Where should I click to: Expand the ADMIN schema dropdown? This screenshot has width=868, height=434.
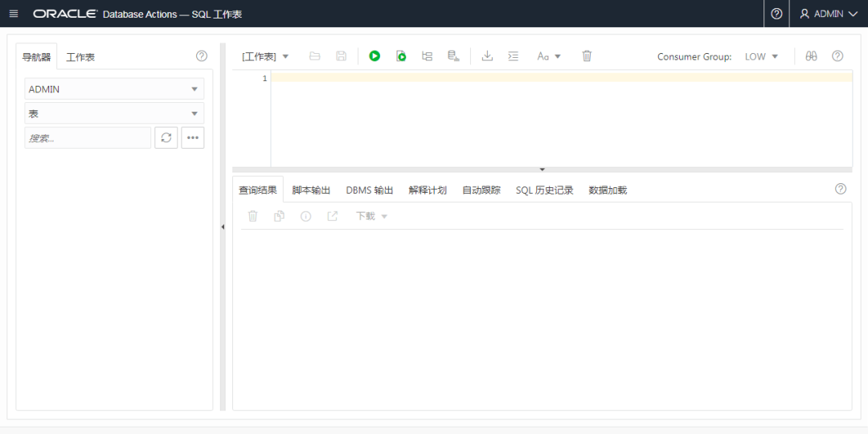point(114,89)
